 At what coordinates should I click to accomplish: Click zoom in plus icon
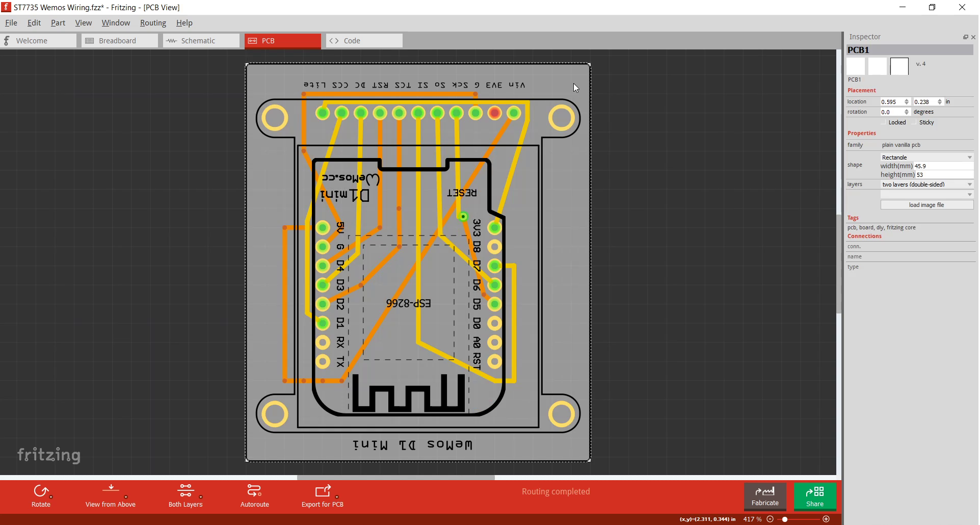(x=826, y=519)
